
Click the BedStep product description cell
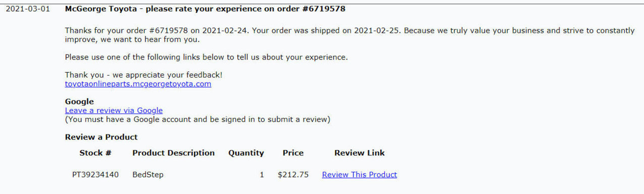click(x=148, y=175)
